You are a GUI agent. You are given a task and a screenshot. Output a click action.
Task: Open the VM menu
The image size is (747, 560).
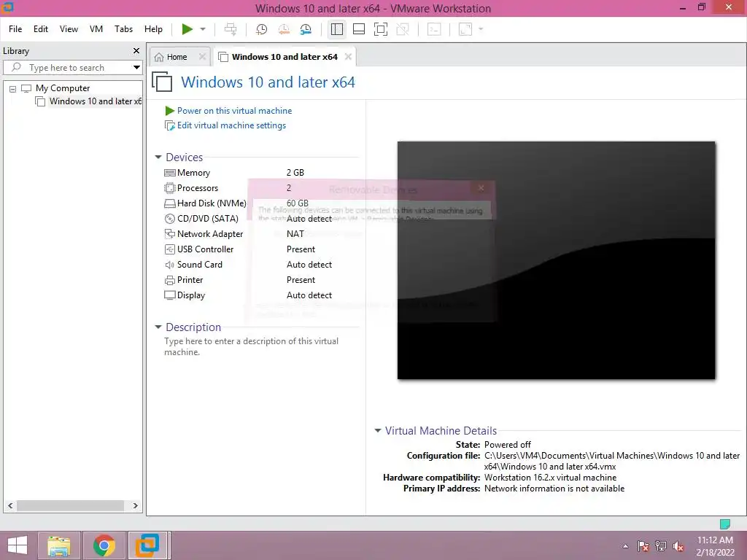pos(96,29)
